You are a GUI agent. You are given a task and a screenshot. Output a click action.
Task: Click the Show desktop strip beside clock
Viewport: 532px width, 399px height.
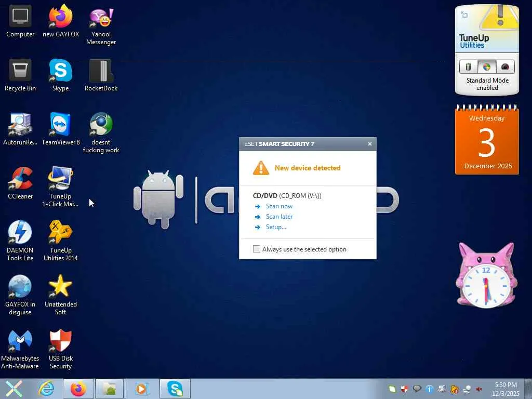[528, 389]
